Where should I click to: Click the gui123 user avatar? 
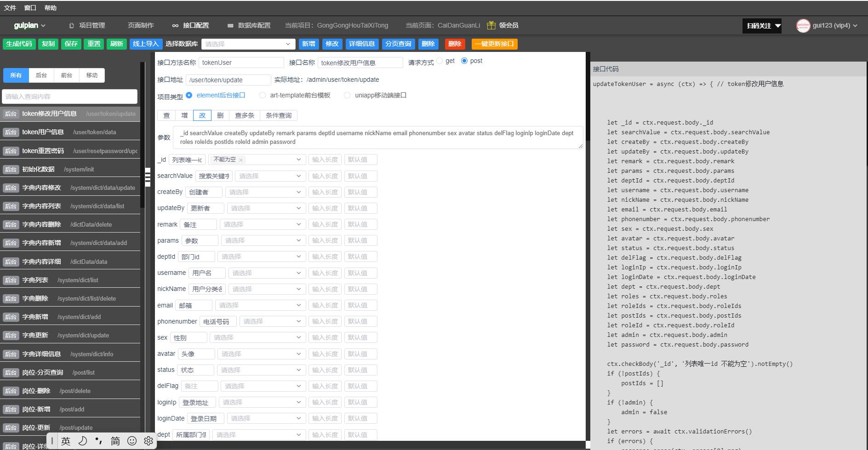[803, 26]
